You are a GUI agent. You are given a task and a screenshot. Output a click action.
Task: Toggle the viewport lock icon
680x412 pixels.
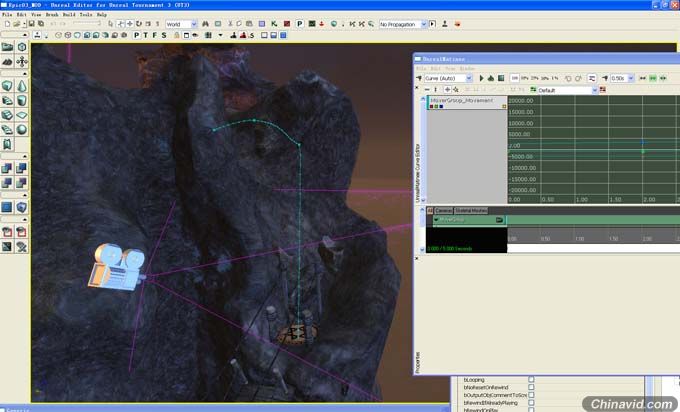[x=177, y=35]
